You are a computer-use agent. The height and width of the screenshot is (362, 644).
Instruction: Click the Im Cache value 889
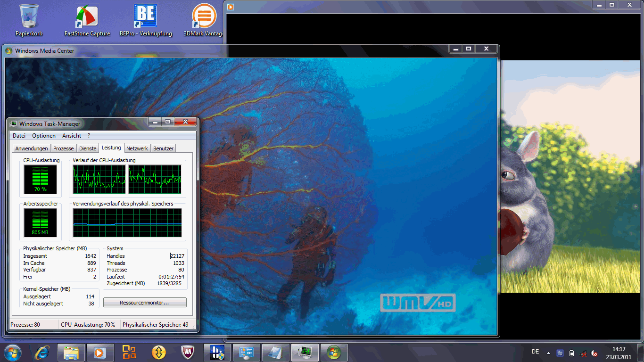[x=91, y=263]
